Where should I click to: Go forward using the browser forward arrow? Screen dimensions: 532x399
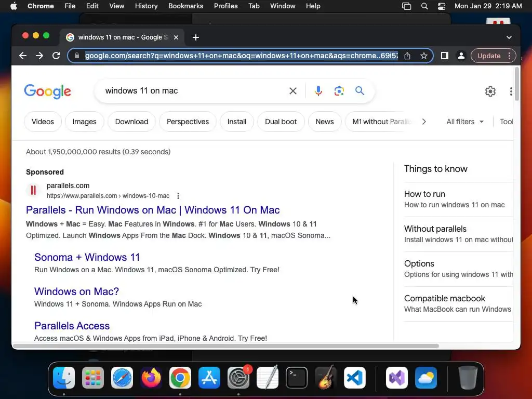pyautogui.click(x=39, y=56)
